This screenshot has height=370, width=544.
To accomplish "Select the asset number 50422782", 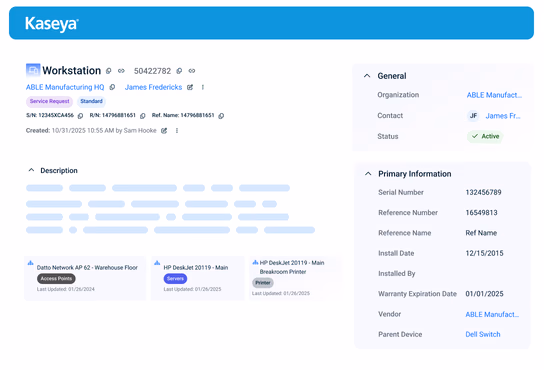I will [152, 71].
